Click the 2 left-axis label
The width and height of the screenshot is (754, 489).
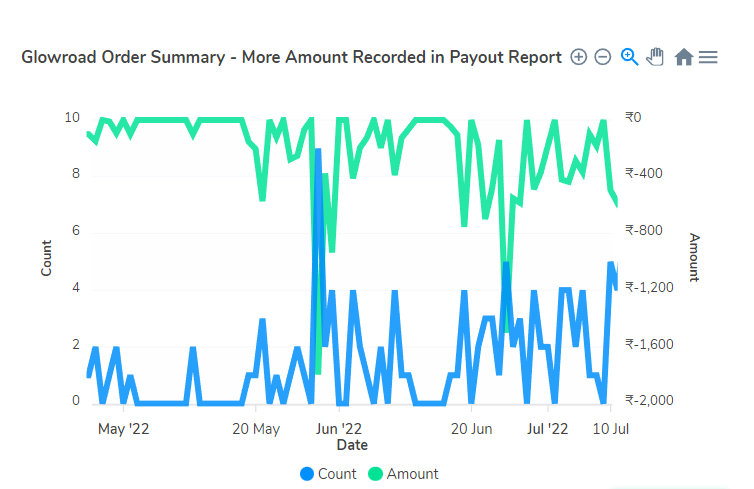(x=76, y=344)
